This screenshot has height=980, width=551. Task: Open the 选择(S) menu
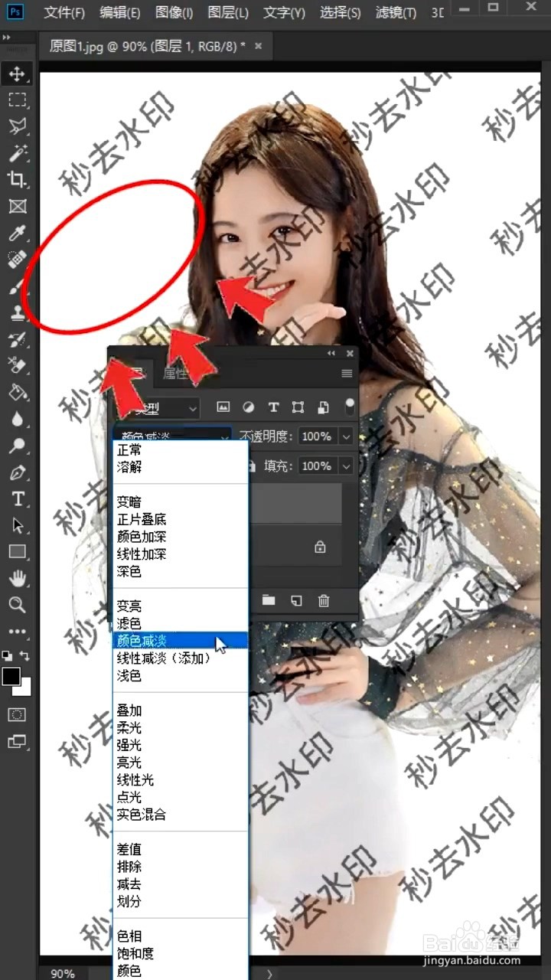click(341, 13)
